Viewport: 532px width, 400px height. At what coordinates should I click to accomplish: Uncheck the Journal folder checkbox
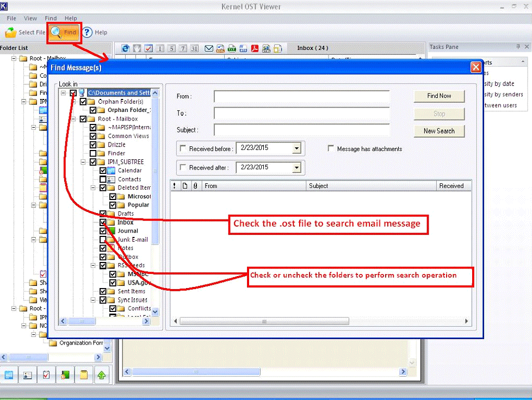pyautogui.click(x=103, y=231)
